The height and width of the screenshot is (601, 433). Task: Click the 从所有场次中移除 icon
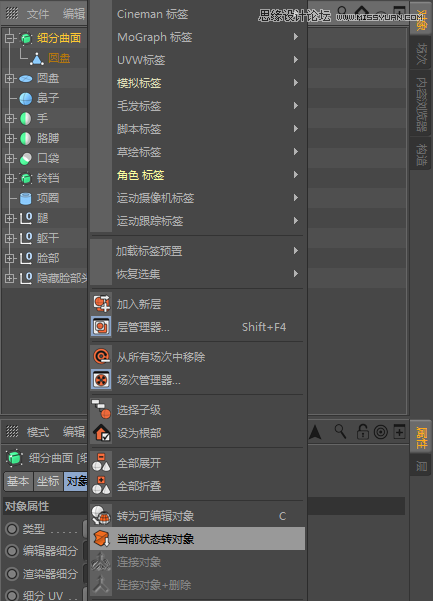pyautogui.click(x=102, y=357)
